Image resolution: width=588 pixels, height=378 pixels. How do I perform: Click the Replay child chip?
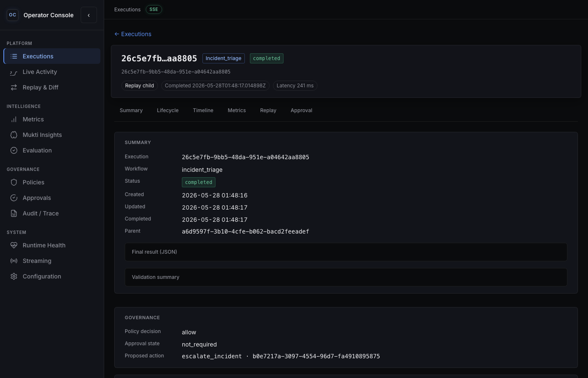139,86
